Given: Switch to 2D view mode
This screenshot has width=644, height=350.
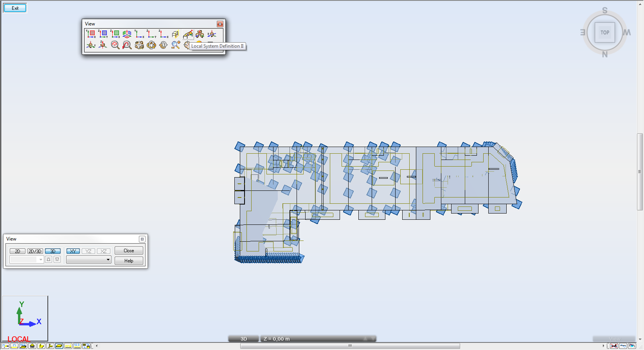Looking at the screenshot, I should pos(18,251).
